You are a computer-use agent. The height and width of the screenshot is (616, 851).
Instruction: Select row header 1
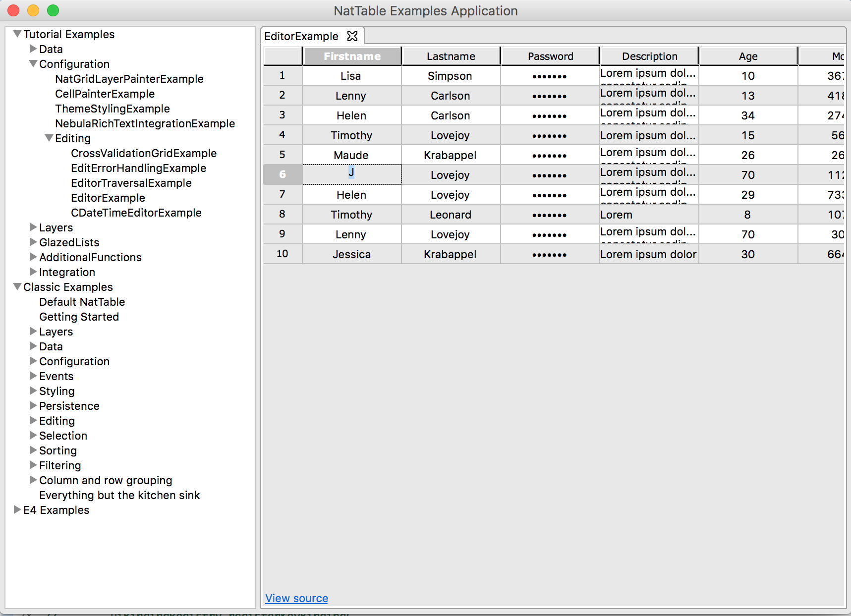click(283, 75)
